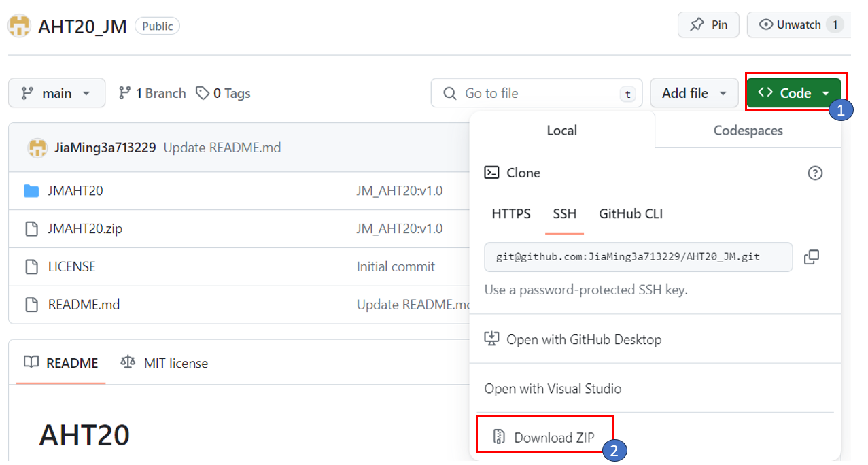Open the JiaMing3a713229 author link
The height and width of the screenshot is (465, 868).
point(105,148)
